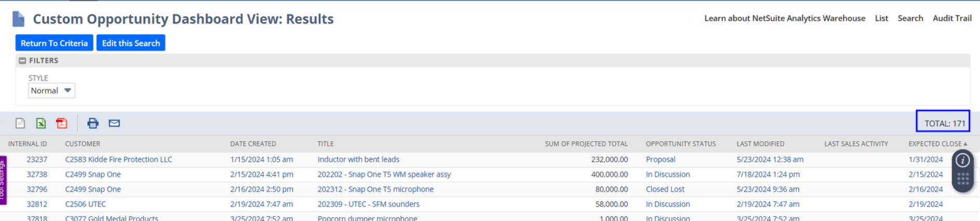Email the search results
The image size is (980, 221).
pos(114,123)
